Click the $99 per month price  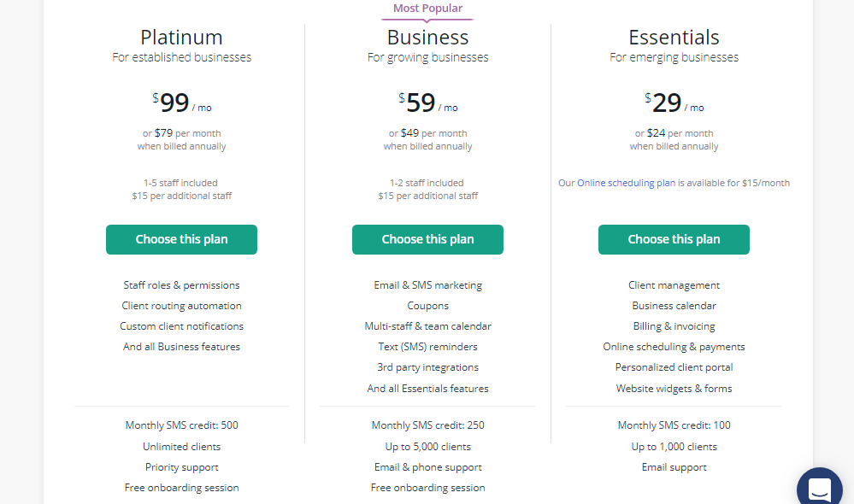[x=175, y=103]
